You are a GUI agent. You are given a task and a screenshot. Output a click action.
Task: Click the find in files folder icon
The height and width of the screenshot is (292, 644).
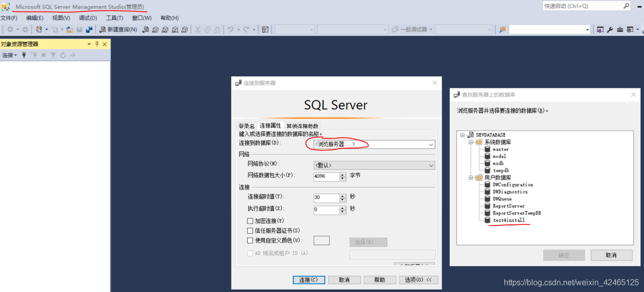[502, 30]
